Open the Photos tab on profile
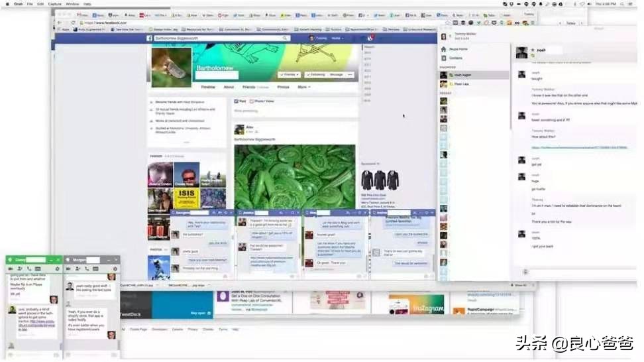The height and width of the screenshot is (362, 644). [283, 87]
